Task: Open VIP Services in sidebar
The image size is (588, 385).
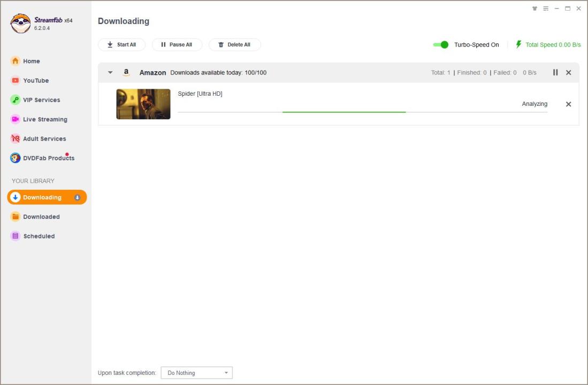Action: point(41,100)
